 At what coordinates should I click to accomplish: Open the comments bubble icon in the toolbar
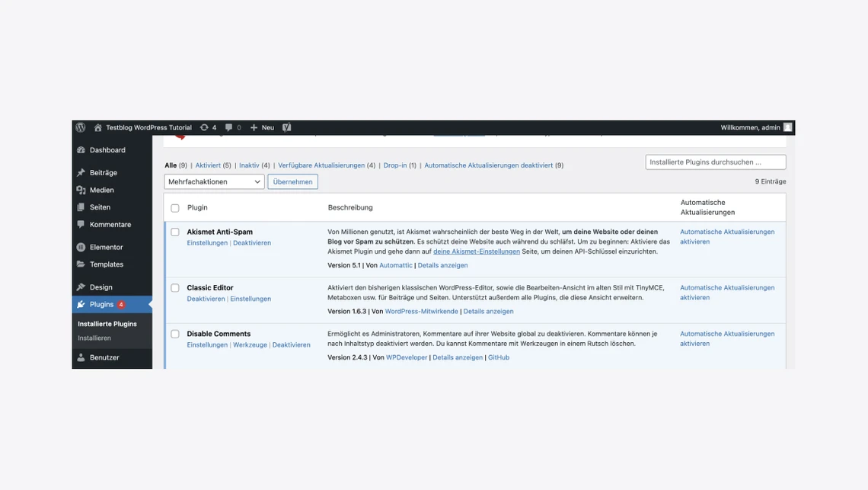[x=228, y=127]
